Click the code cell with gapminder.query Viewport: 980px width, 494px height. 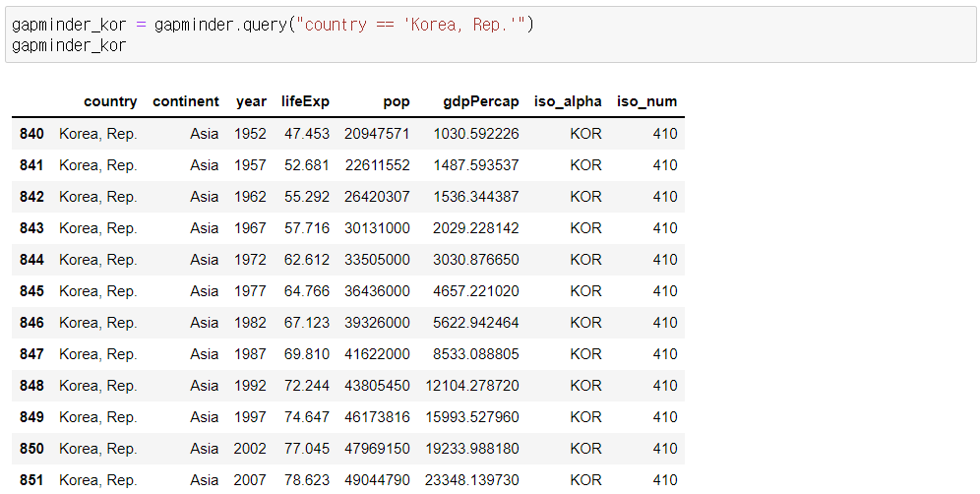click(491, 34)
